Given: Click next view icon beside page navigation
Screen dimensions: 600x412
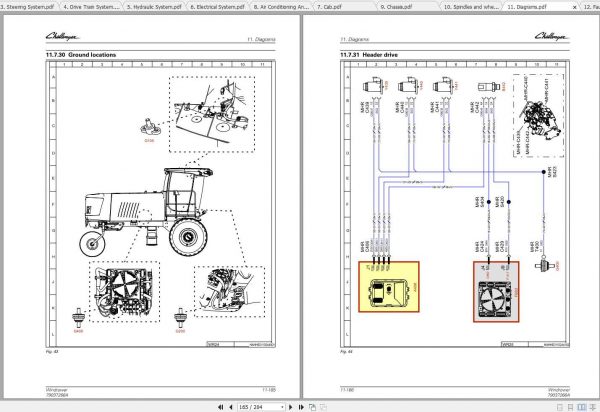Looking at the screenshot, I should pyautogui.click(x=323, y=407).
